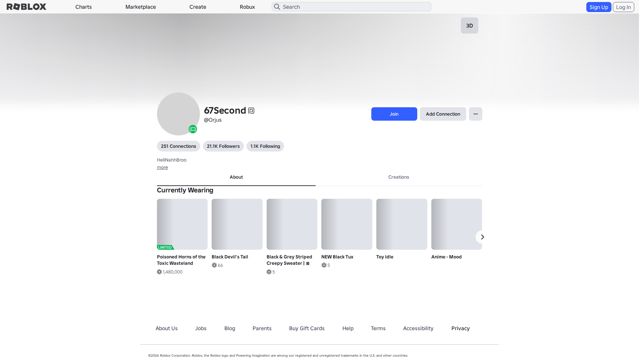Click the blue Join button
Viewport: 644px width, 362px height.
click(394, 114)
